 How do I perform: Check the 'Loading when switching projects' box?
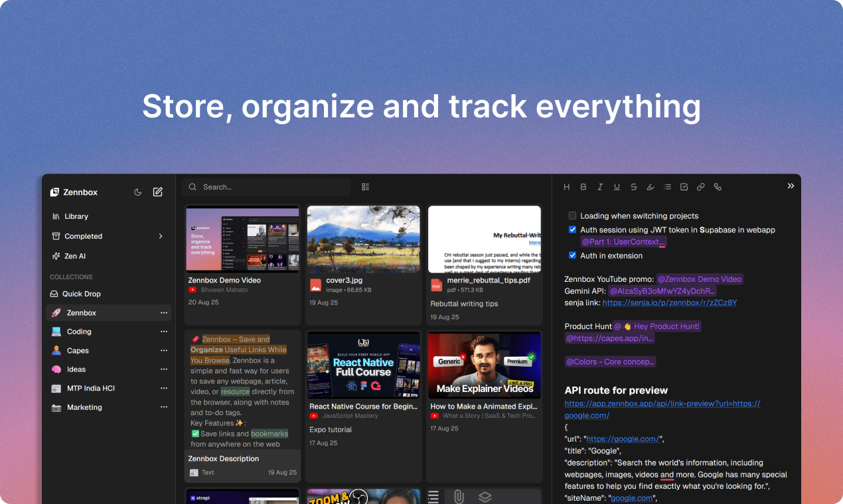pos(572,216)
